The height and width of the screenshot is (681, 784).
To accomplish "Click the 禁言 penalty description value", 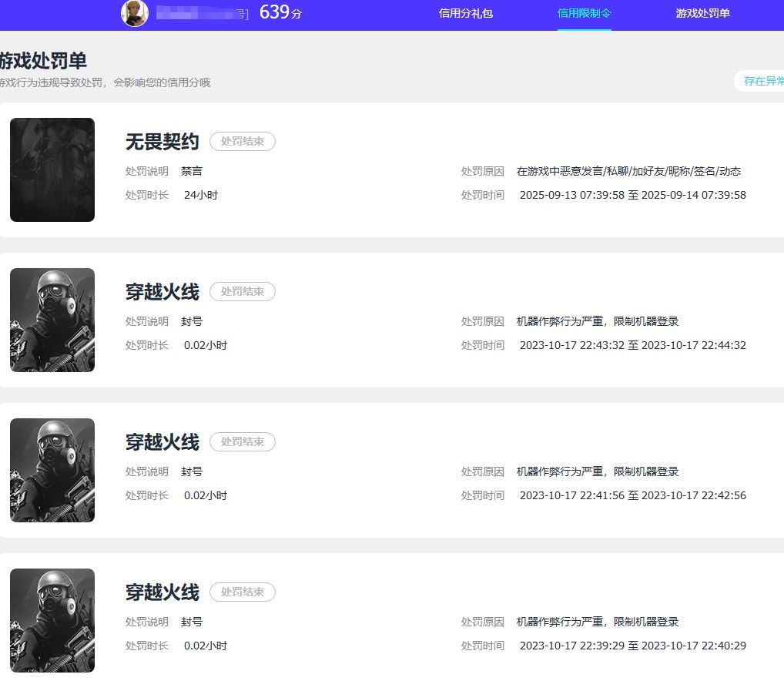I will point(192,171).
